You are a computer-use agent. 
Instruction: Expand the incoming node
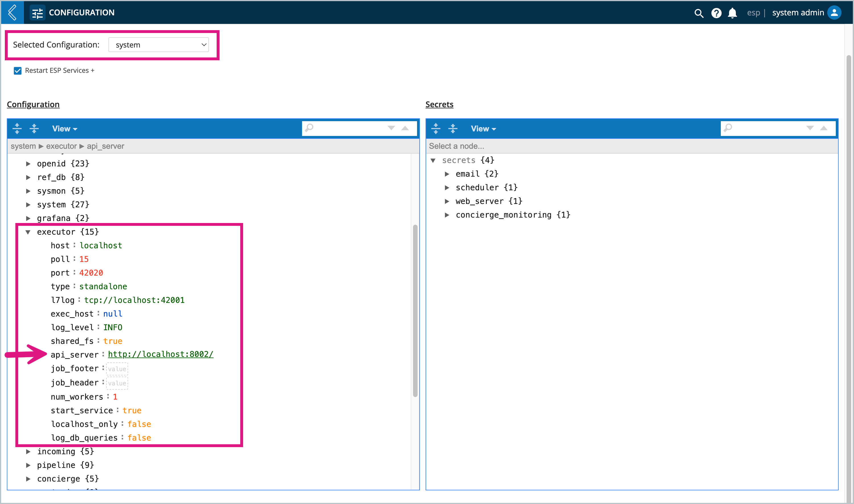(28, 451)
